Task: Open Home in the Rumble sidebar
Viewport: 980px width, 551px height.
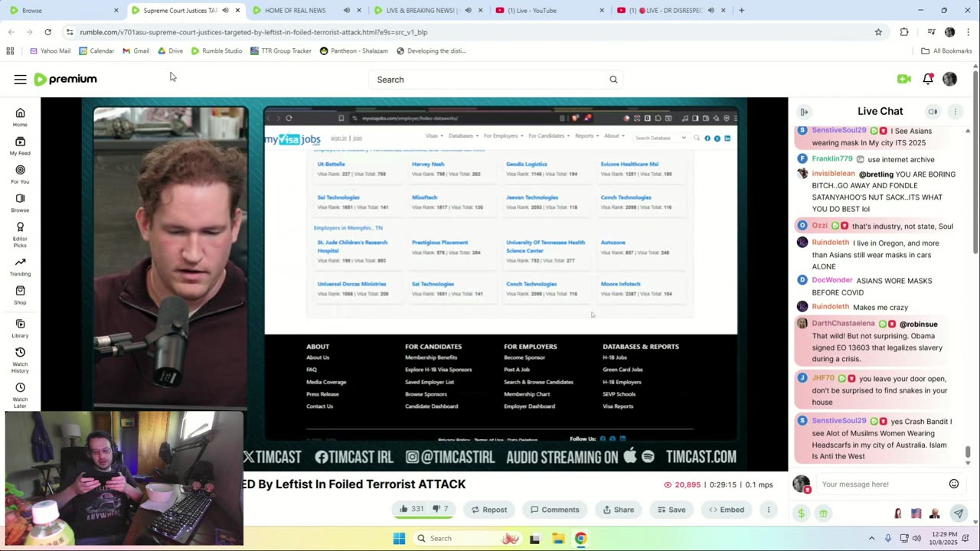Action: click(x=20, y=117)
